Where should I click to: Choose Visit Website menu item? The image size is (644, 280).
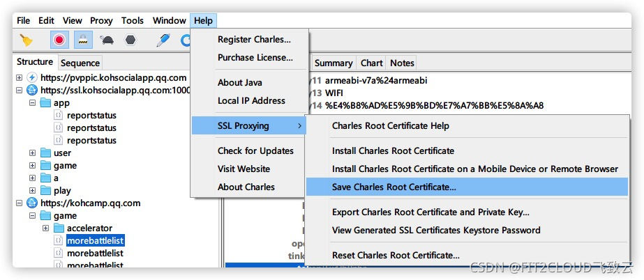(x=249, y=169)
